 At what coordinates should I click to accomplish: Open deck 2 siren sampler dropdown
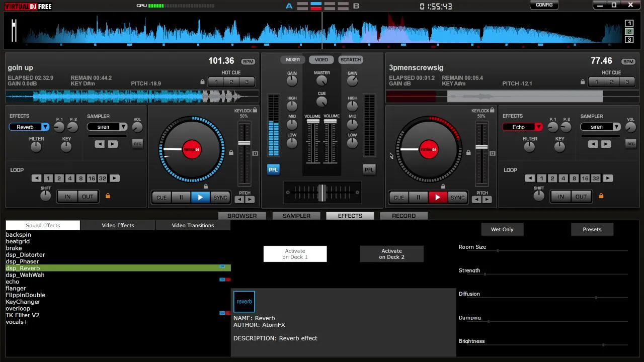click(x=616, y=127)
